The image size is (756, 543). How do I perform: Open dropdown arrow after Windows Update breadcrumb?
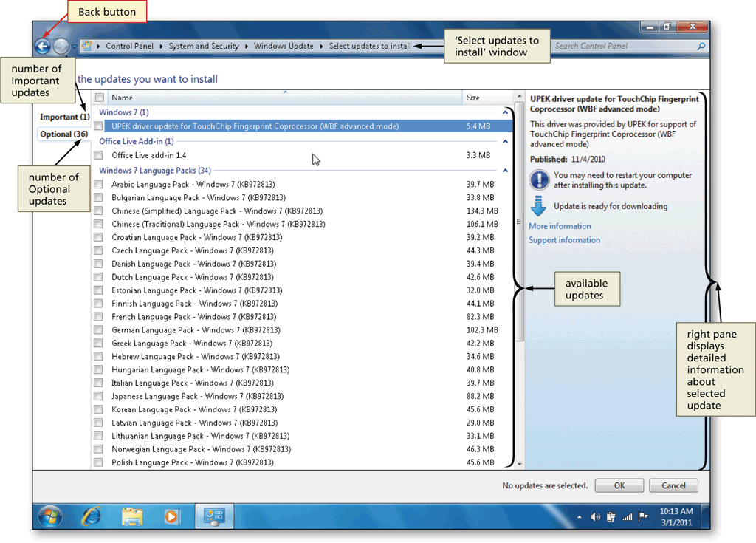click(x=321, y=47)
